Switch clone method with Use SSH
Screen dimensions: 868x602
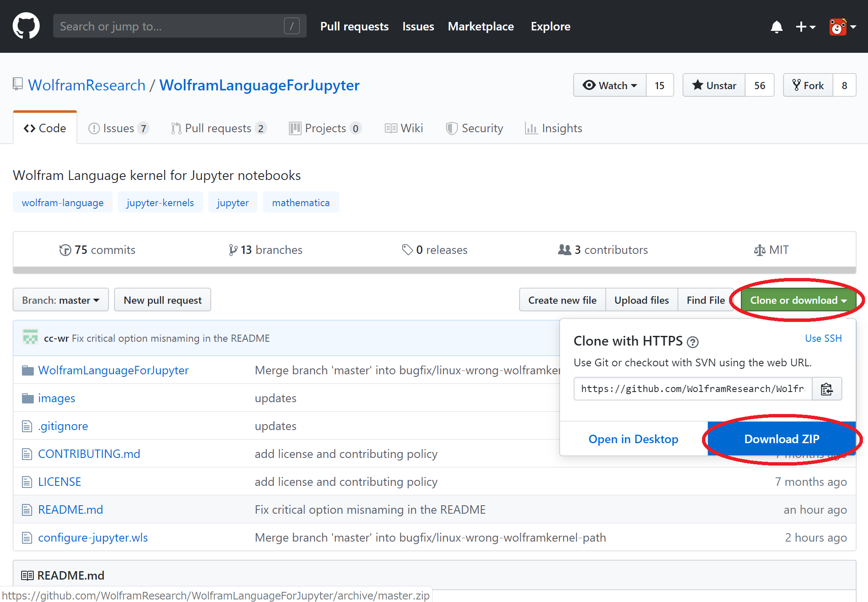pyautogui.click(x=823, y=338)
